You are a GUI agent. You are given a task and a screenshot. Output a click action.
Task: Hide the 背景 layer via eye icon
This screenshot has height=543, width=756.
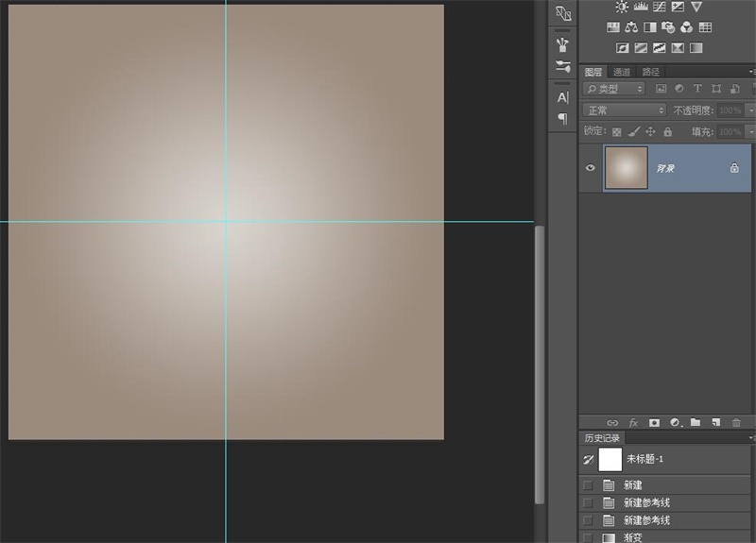590,168
